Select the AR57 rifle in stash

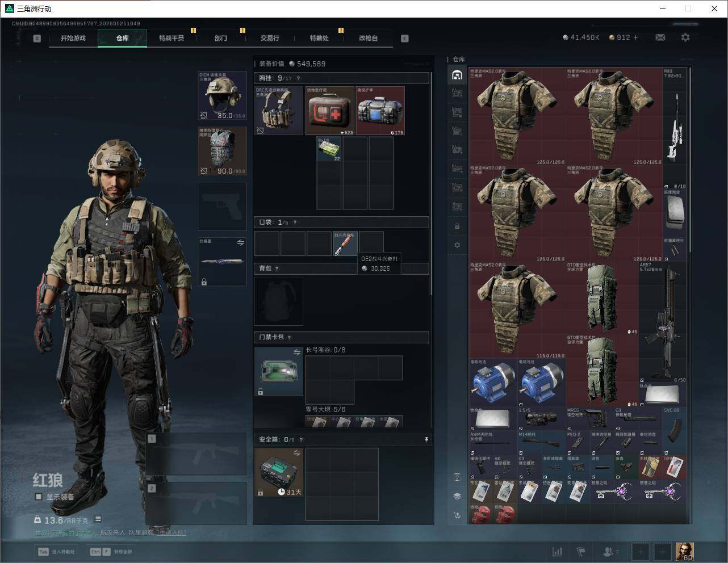[x=663, y=323]
